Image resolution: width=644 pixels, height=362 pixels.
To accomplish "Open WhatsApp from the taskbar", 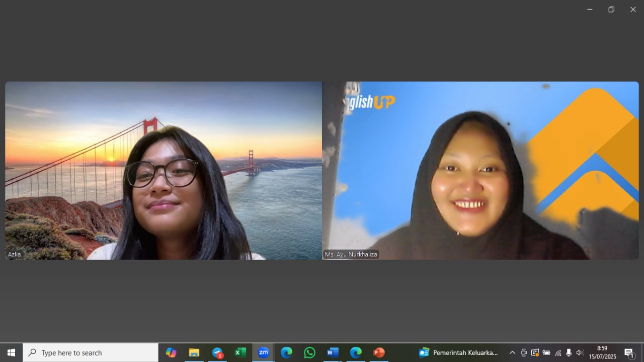I will 309,352.
